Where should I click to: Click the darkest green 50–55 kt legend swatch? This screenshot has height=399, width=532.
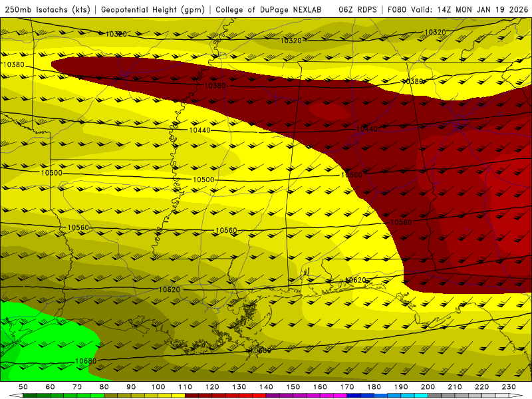point(29,396)
